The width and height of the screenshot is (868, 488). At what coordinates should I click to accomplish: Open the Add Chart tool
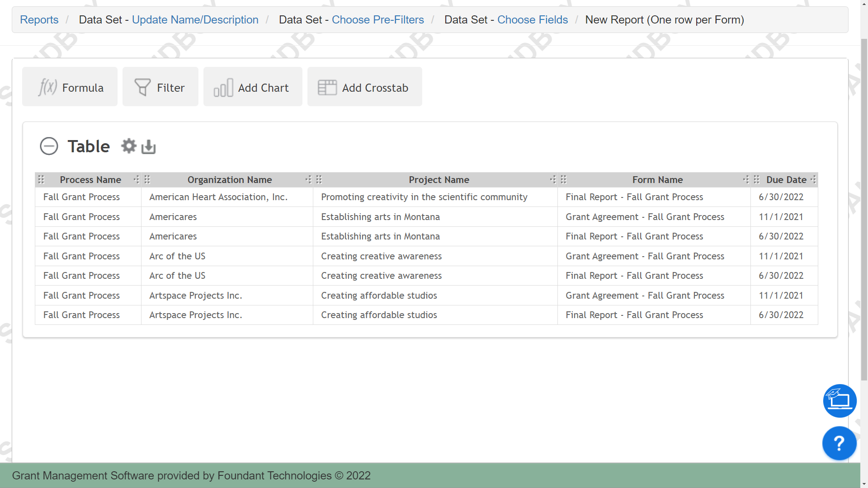(x=252, y=87)
